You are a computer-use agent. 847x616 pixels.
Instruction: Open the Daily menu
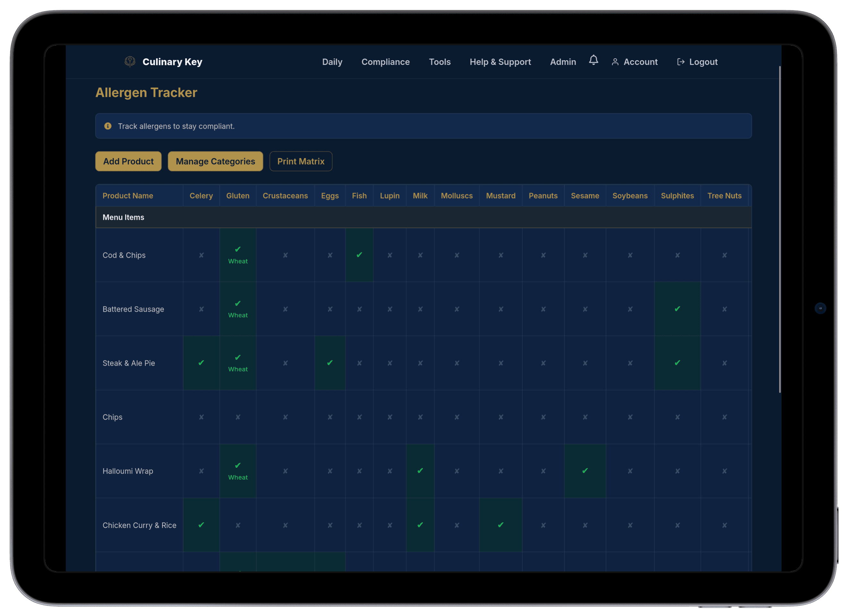(332, 62)
